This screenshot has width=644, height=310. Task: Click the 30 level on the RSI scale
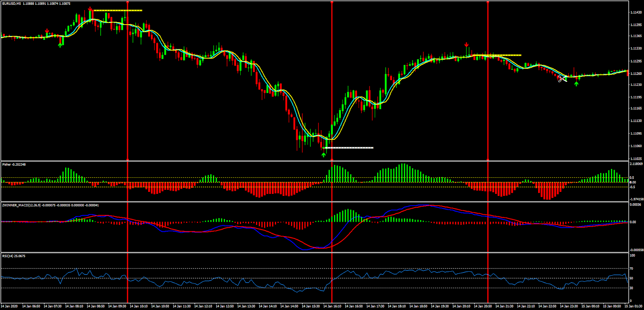click(632, 288)
